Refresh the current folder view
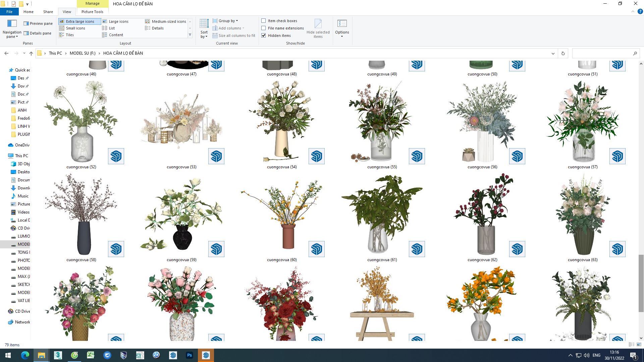This screenshot has height=362, width=644. (x=563, y=53)
